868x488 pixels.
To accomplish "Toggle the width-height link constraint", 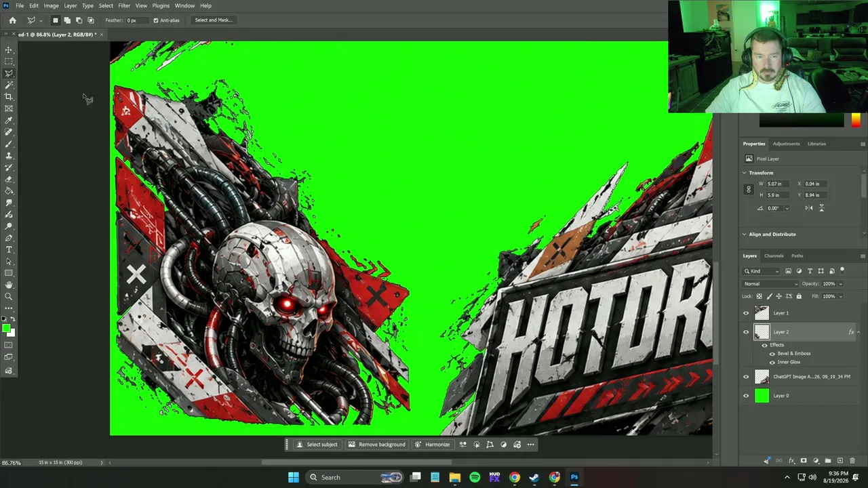I will click(x=749, y=189).
